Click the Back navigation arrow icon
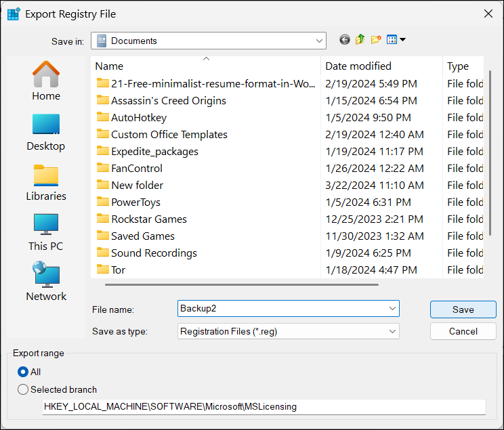The height and width of the screenshot is (430, 504). pos(345,40)
